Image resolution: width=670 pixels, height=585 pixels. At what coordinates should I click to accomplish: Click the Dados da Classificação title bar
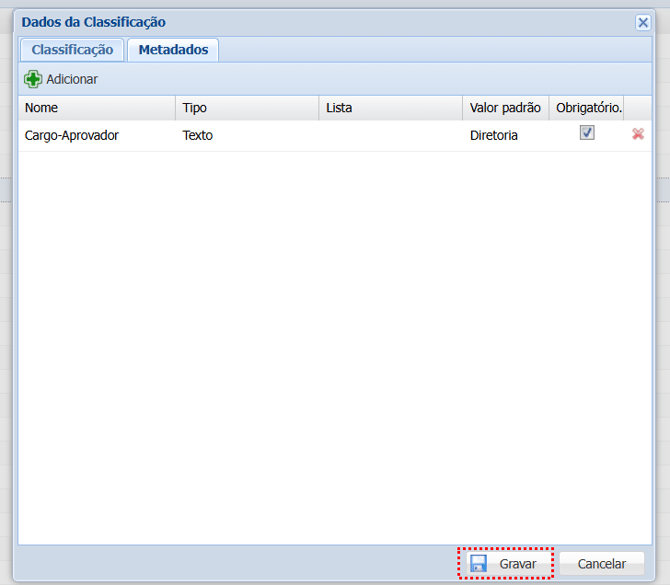click(x=300, y=22)
